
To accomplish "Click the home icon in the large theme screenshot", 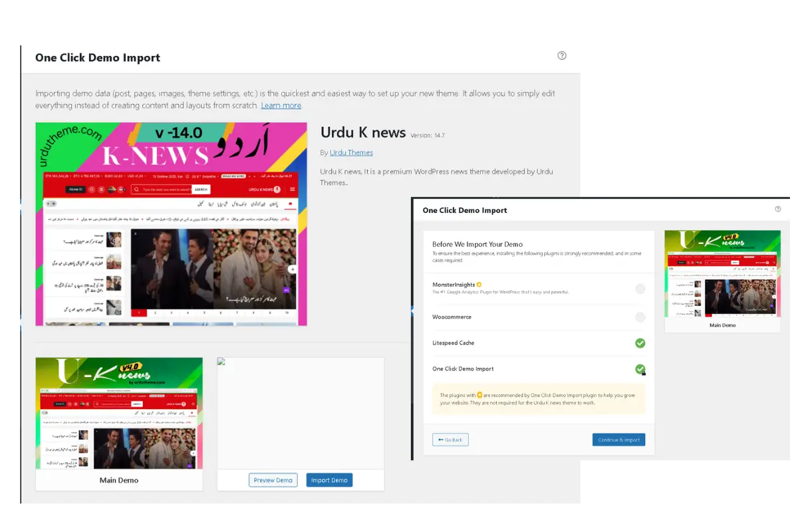I will pos(290,204).
